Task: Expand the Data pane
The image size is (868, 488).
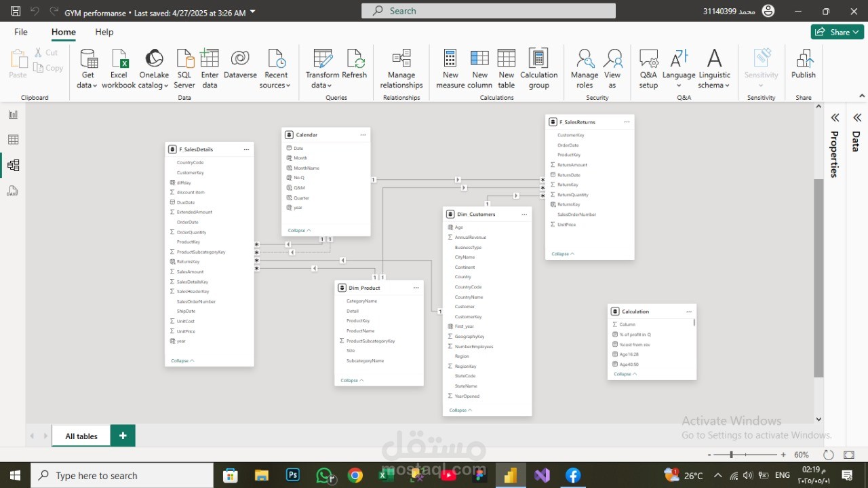Action: (x=857, y=118)
